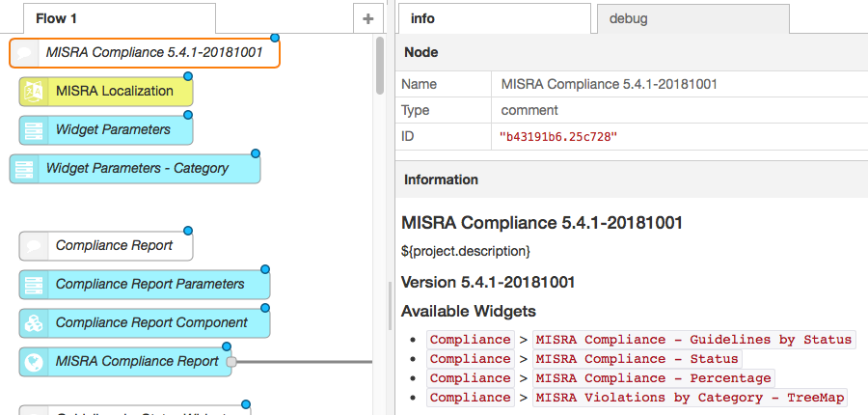Click blue dot on MISRA Compliance 5.4.1 comment node

point(275,38)
